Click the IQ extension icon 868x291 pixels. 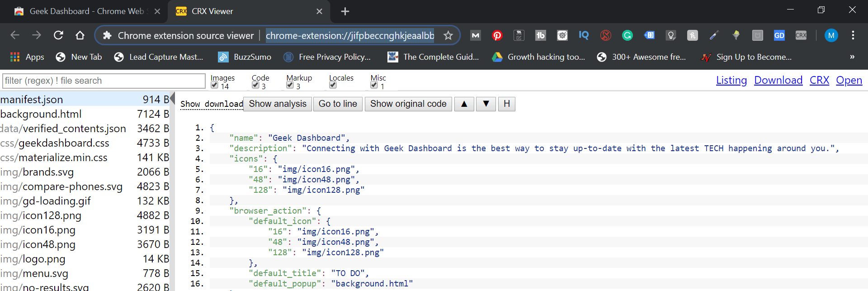coord(584,35)
